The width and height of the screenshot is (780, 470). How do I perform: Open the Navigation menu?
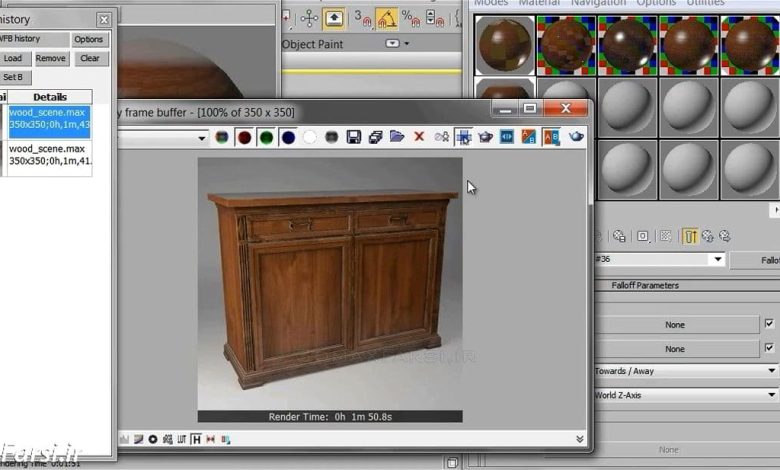tap(598, 2)
